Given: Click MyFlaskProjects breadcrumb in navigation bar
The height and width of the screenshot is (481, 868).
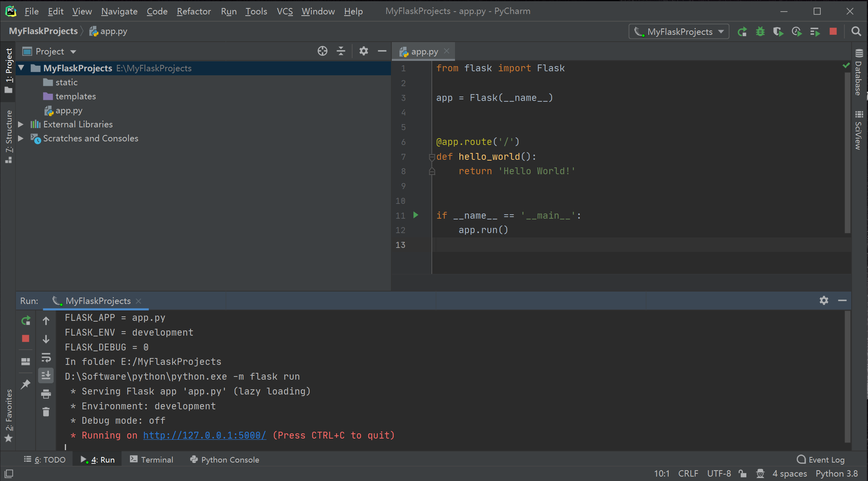Looking at the screenshot, I should click(43, 31).
